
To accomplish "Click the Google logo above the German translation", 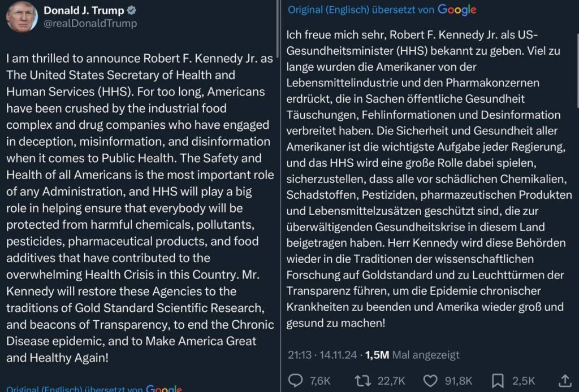I will coord(457,10).
